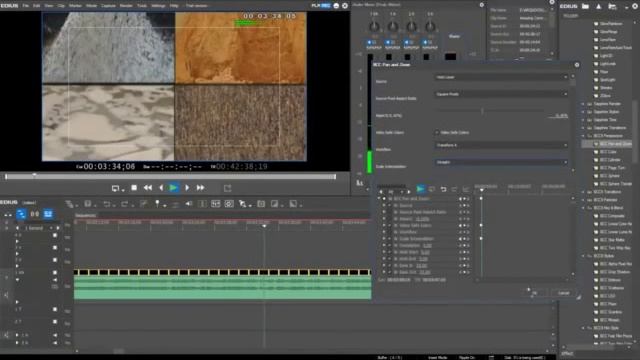
Task: Click the settings gear on Pan and Zoom dialog
Action: click(x=577, y=65)
